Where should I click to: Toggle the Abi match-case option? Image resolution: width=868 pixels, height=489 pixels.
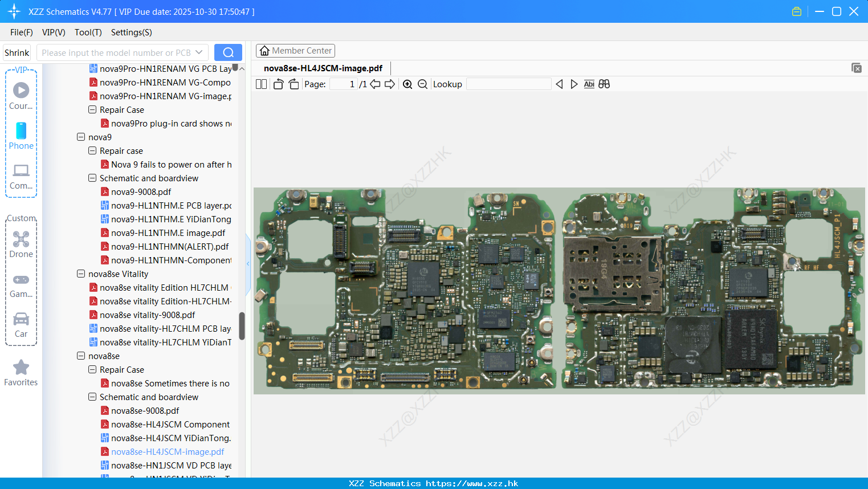point(589,84)
